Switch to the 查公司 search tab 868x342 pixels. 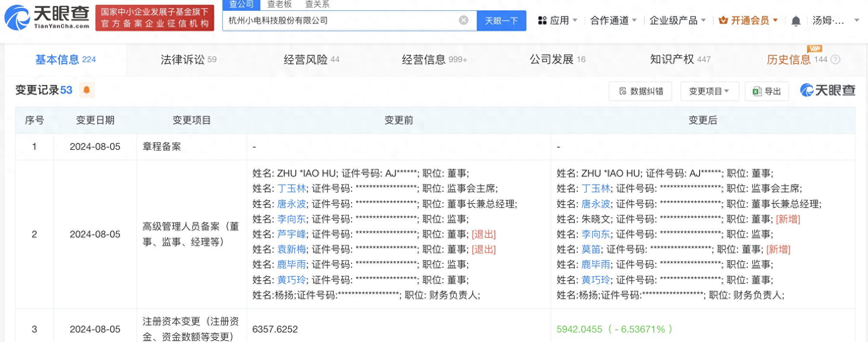click(x=241, y=4)
